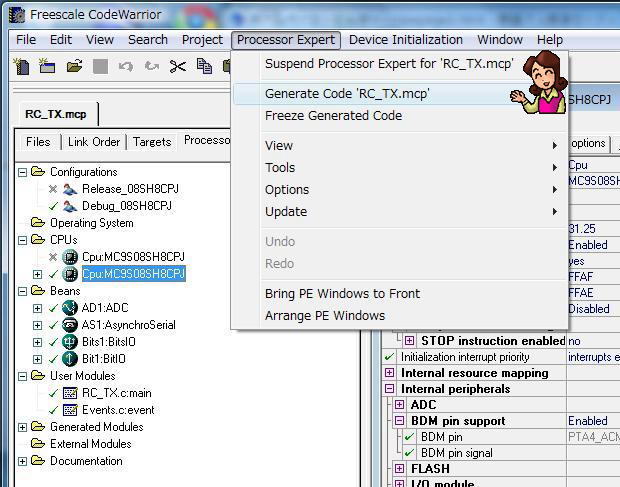Click the AS1:AsynchroSerial telephone icon
The image size is (620, 487).
tap(70, 325)
